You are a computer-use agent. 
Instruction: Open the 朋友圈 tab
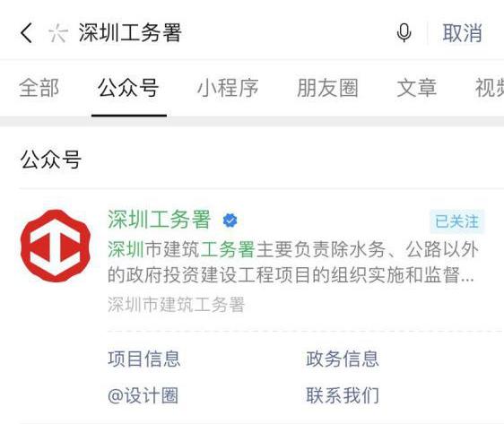tap(327, 88)
